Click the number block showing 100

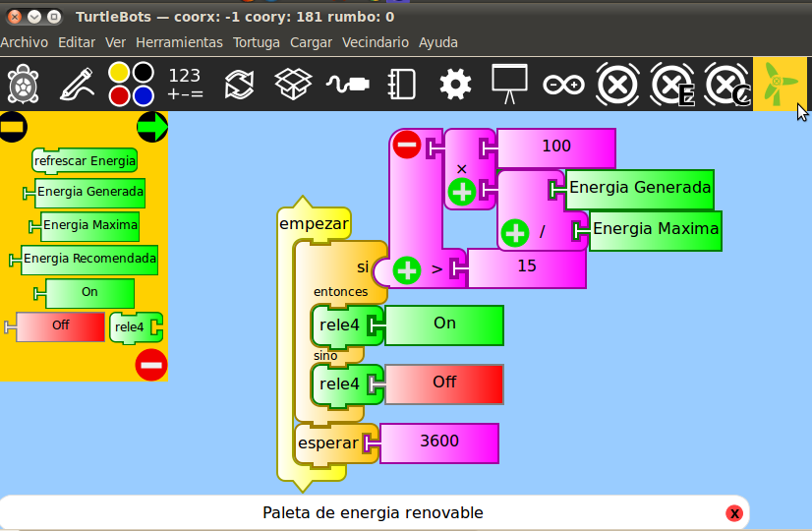[x=556, y=147]
